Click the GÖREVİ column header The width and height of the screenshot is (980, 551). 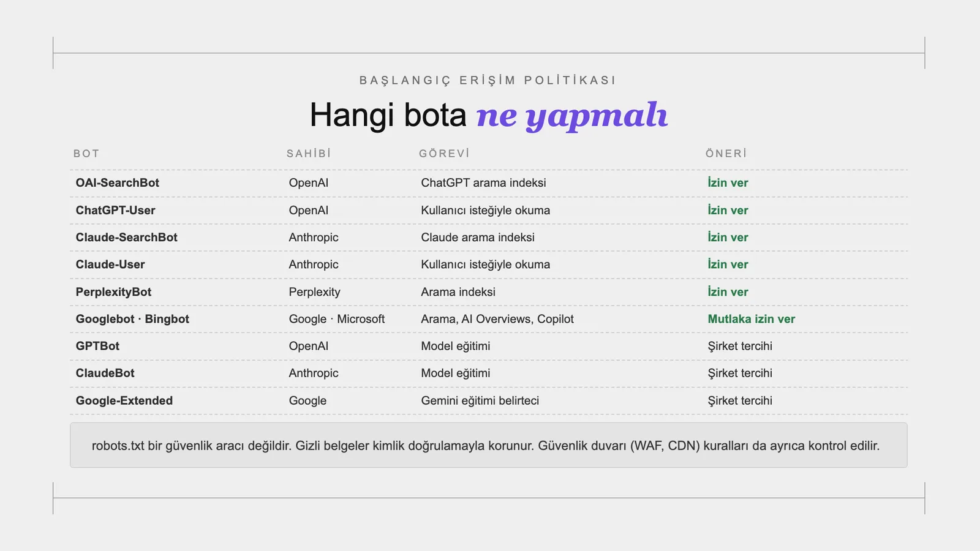point(444,154)
